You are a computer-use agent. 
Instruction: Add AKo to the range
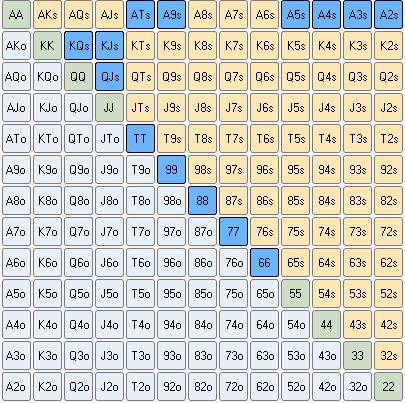coord(16,45)
